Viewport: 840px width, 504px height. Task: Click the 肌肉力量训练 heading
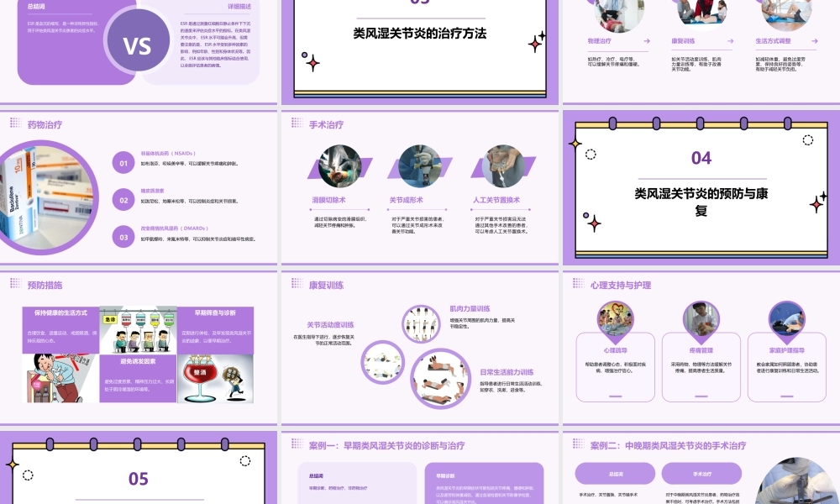click(x=470, y=308)
